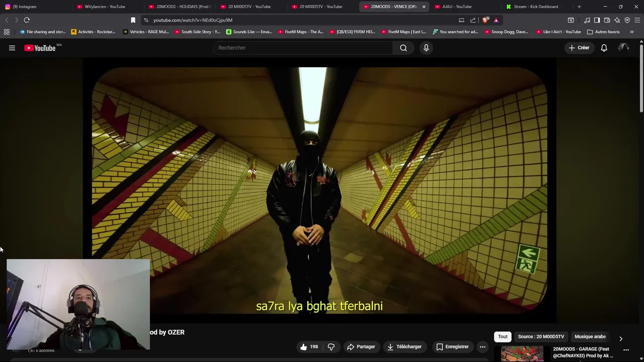
Task: Open the File sharing and stor... bookmark
Action: click(43, 32)
